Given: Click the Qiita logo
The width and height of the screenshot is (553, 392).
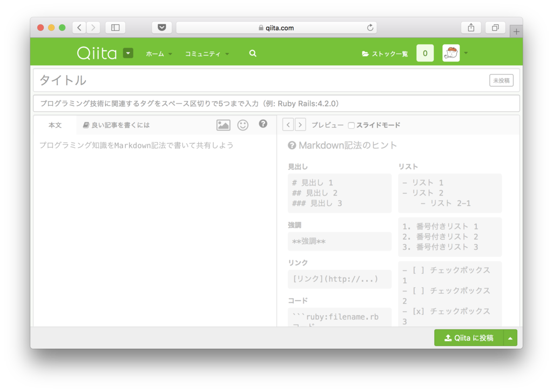Looking at the screenshot, I should click(97, 53).
